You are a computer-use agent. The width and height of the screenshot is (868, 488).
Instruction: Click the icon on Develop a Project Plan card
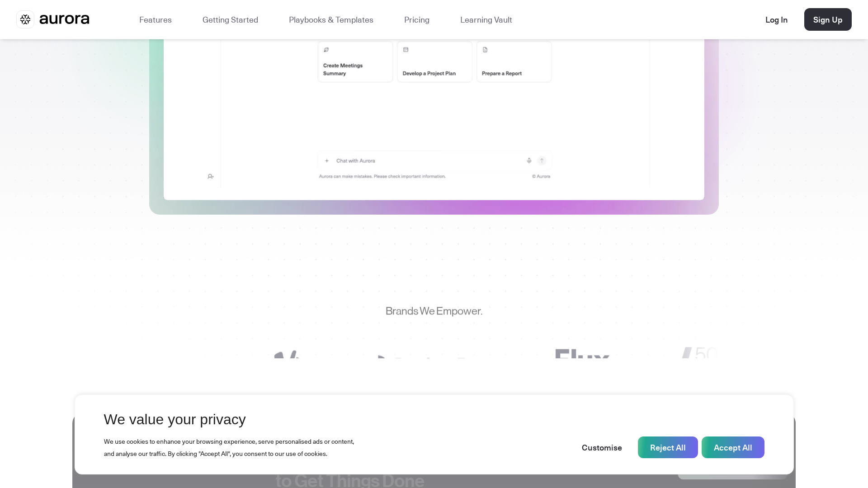(406, 50)
